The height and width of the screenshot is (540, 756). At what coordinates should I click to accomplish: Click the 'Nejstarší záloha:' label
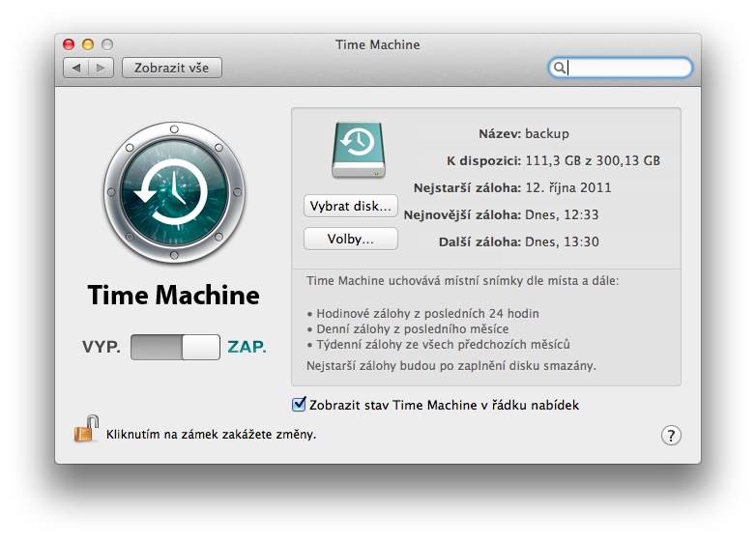click(x=467, y=187)
